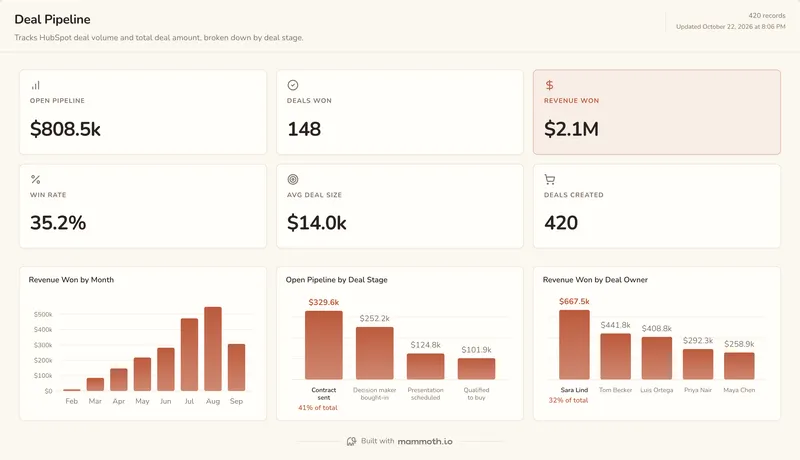Screen dimensions: 800x460
Task: Click the Maya Chen revenue bar
Action: click(x=739, y=366)
